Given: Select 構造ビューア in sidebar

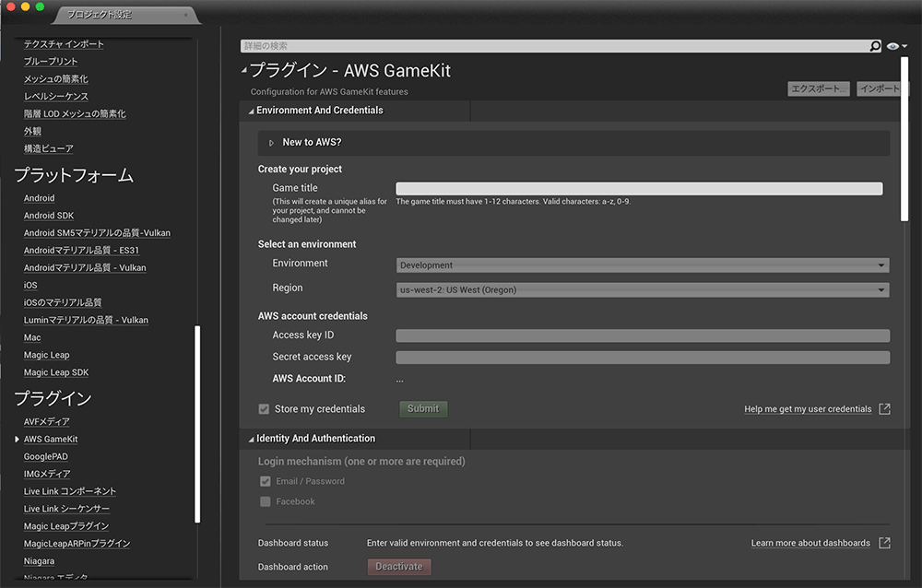Looking at the screenshot, I should click(x=48, y=148).
